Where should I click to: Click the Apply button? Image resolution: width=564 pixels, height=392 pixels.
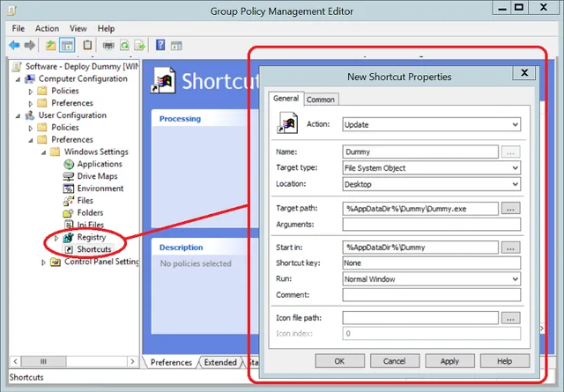click(449, 361)
